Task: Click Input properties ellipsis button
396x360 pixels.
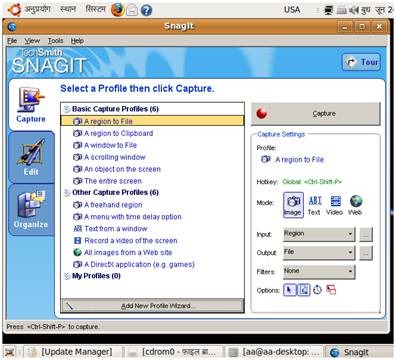Action: pos(366,235)
